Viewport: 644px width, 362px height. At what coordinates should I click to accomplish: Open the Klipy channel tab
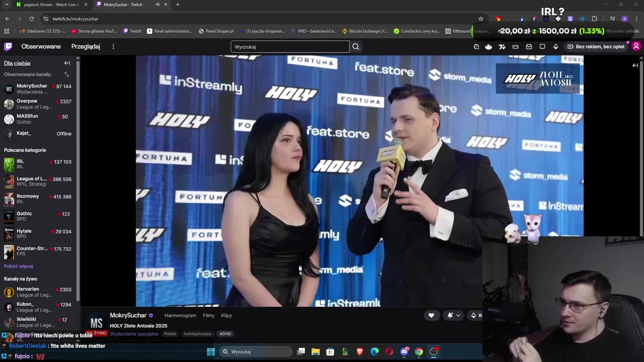[226, 316]
